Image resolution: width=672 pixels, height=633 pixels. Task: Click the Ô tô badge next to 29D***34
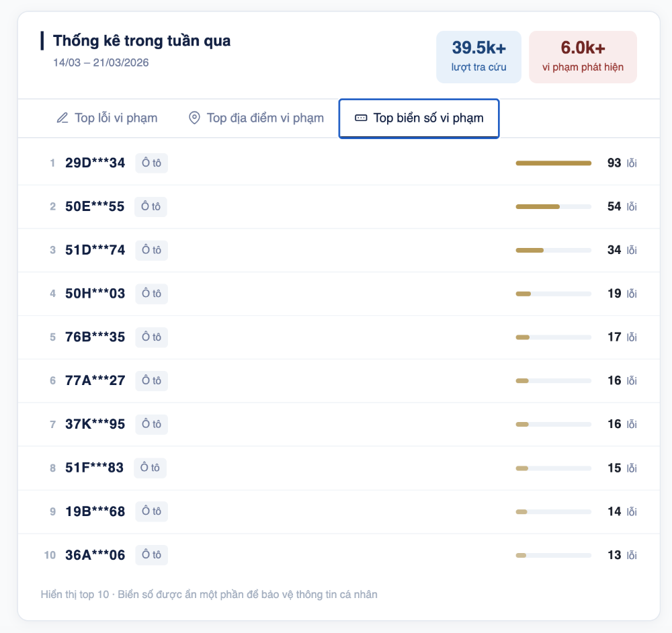click(151, 163)
